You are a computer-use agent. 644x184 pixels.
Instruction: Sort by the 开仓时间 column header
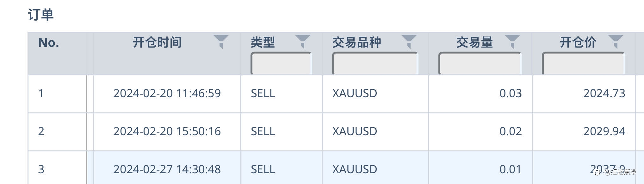click(157, 42)
